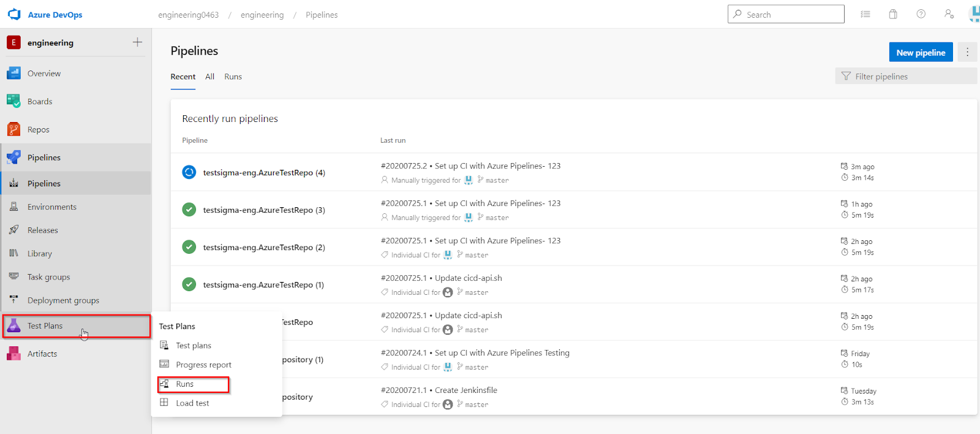
Task: Open the engineering0463 breadcrumb link
Action: coord(188,15)
